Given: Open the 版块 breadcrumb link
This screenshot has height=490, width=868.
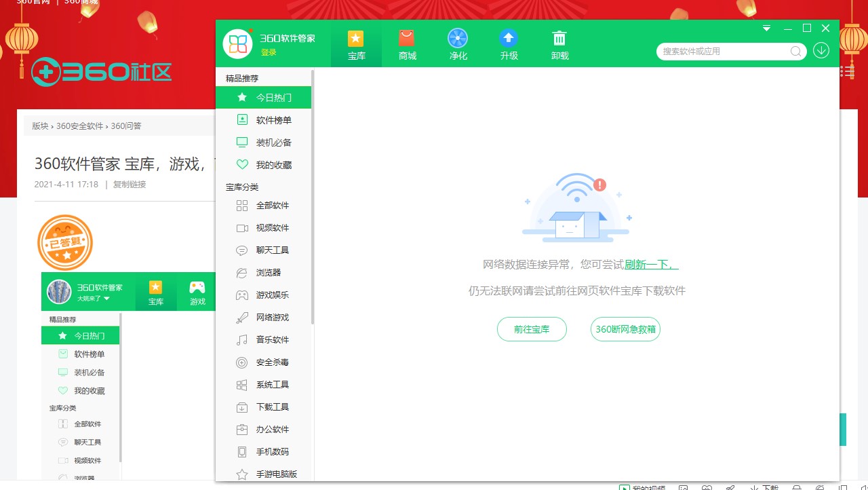Looking at the screenshot, I should 40,126.
